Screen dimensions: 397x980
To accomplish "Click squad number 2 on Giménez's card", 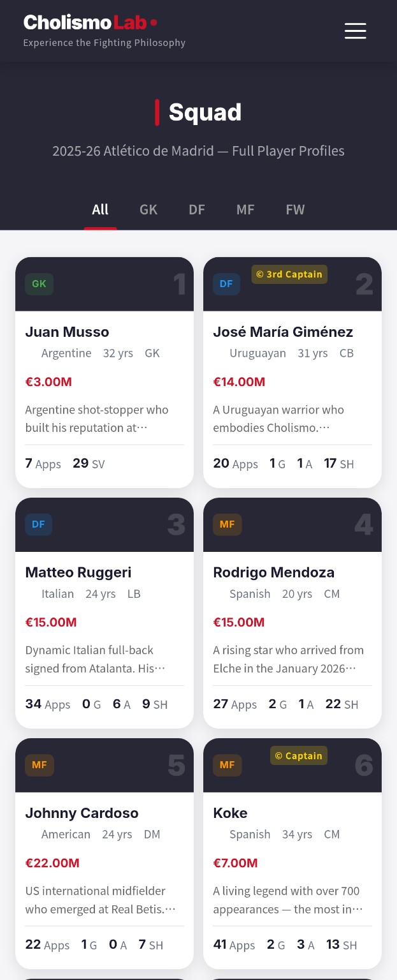I will pos(364,284).
